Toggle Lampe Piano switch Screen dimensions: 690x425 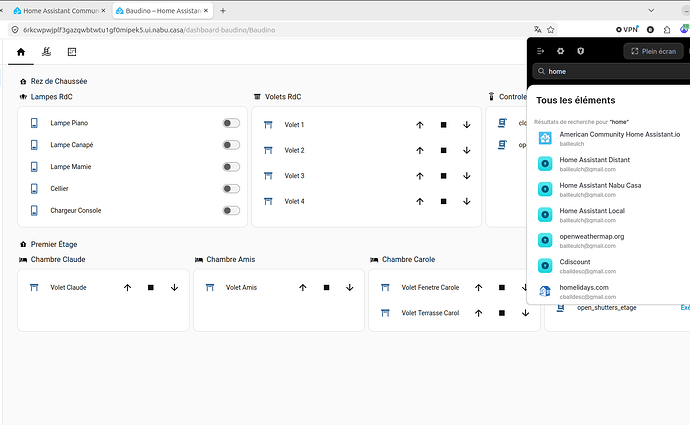point(231,123)
